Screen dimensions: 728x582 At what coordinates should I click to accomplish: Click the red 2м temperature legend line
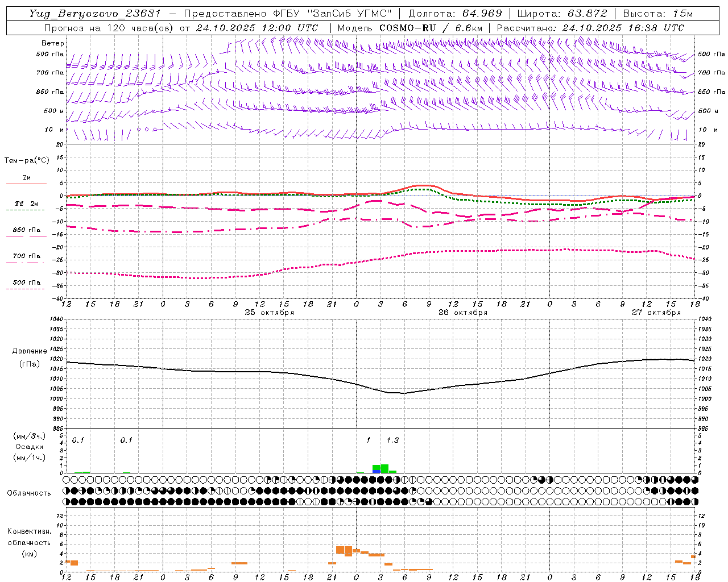tap(26, 184)
